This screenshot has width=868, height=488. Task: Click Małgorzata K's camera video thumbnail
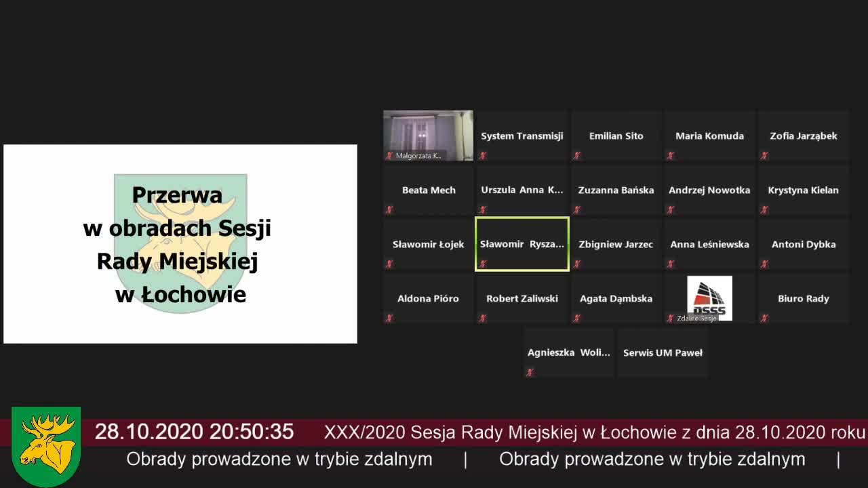(428, 132)
